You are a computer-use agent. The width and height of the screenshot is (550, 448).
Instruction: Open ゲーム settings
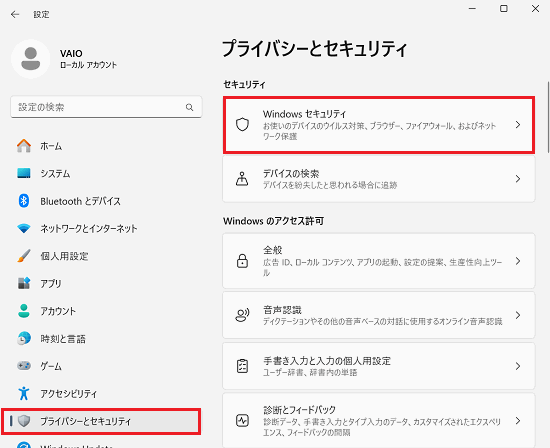point(51,366)
